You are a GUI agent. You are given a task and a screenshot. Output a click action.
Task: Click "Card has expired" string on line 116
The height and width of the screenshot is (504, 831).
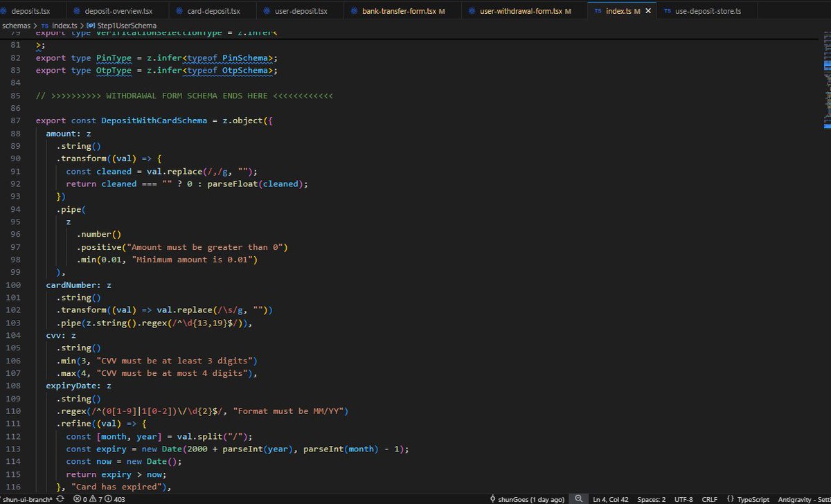[x=116, y=487]
